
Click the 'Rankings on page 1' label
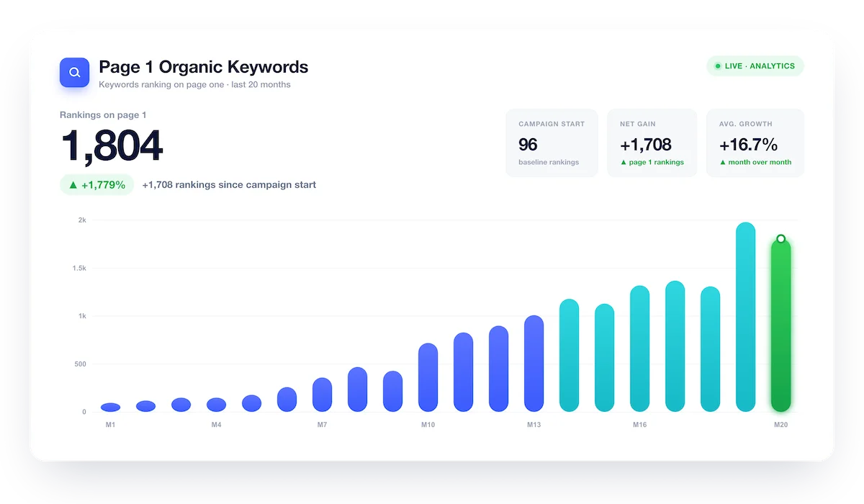pos(103,115)
